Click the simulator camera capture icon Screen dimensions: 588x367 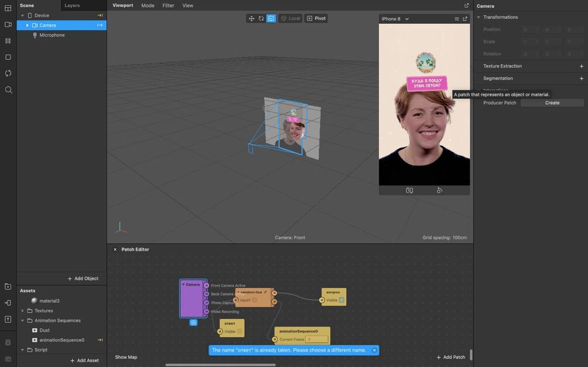409,191
